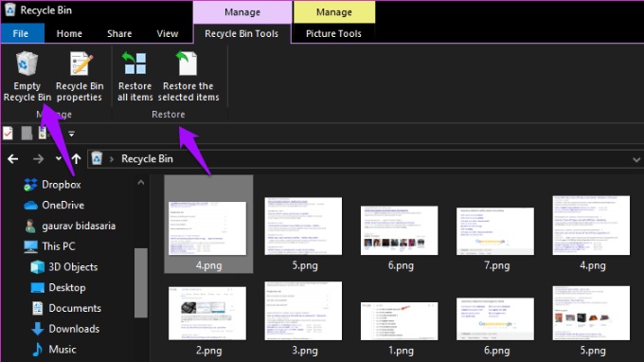Open the recent locations dropdown arrow

tap(59, 158)
